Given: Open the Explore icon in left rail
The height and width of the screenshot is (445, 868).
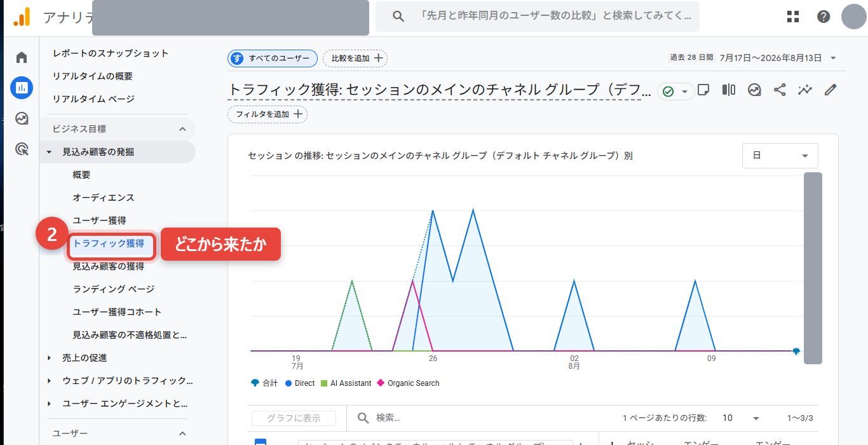Looking at the screenshot, I should pyautogui.click(x=22, y=118).
